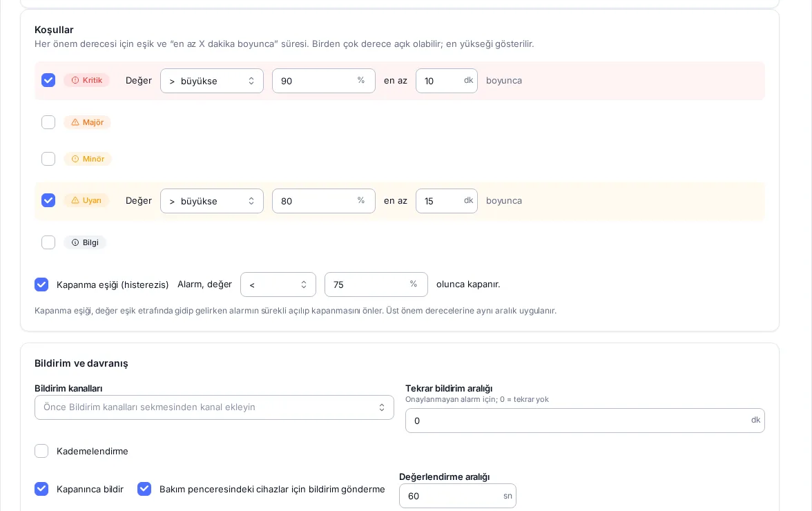Click the Bilgi info badge icon
Viewport: 812px width, 511px height.
(x=75, y=242)
